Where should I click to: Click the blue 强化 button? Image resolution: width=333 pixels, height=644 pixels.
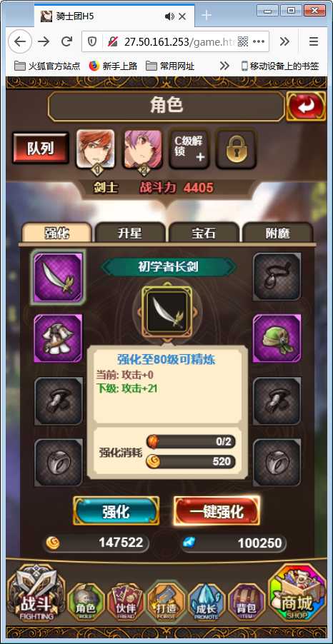point(116,511)
